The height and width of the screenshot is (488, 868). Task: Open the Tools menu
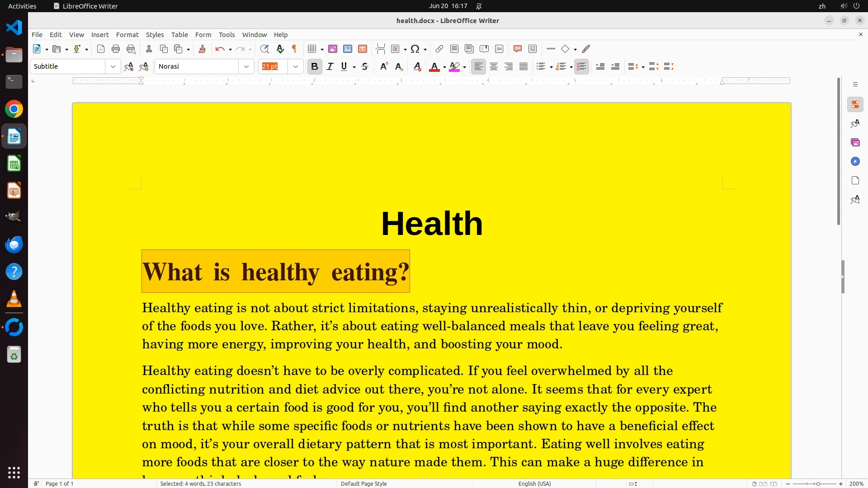226,34
